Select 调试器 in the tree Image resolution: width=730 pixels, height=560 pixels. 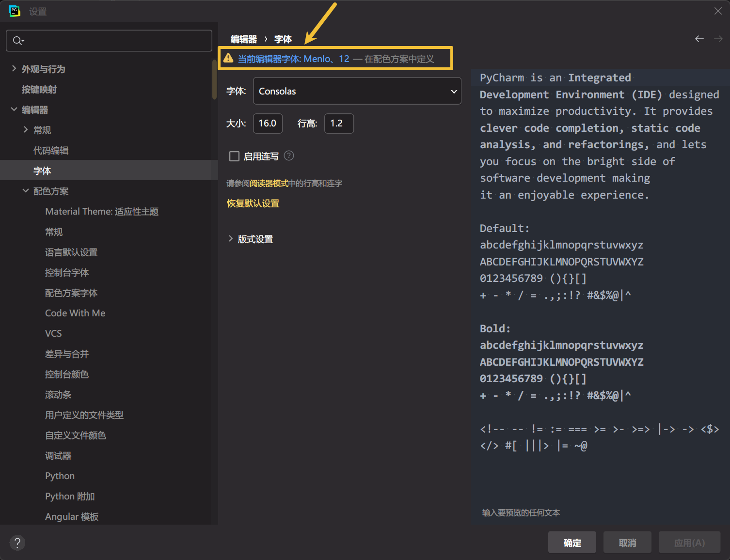coord(58,456)
